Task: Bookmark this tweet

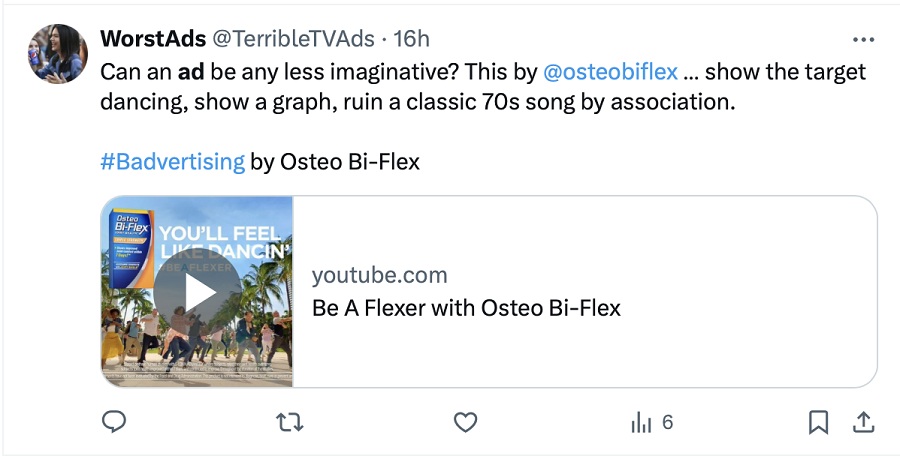Action: [818, 423]
